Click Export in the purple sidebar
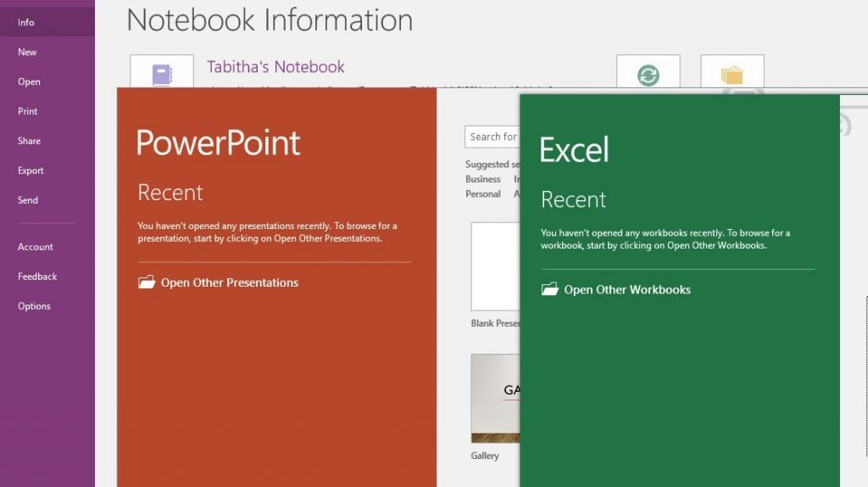The image size is (868, 487). 31,171
